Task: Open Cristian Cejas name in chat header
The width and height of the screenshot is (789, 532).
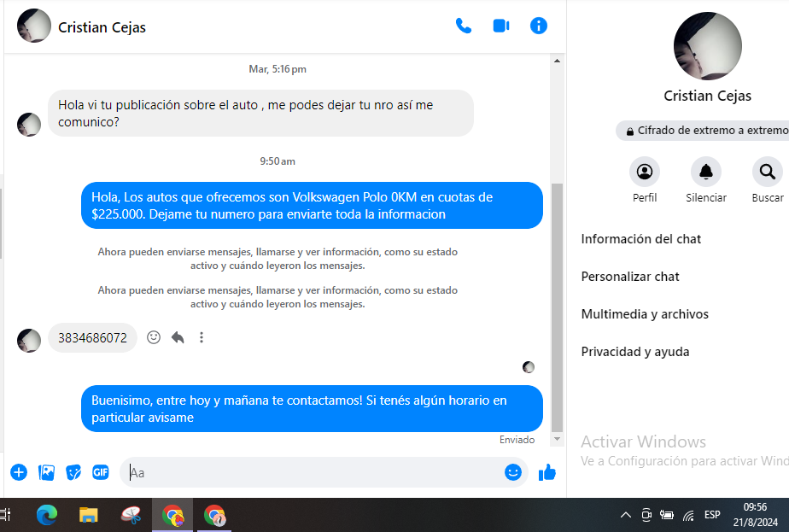Action: (x=102, y=27)
